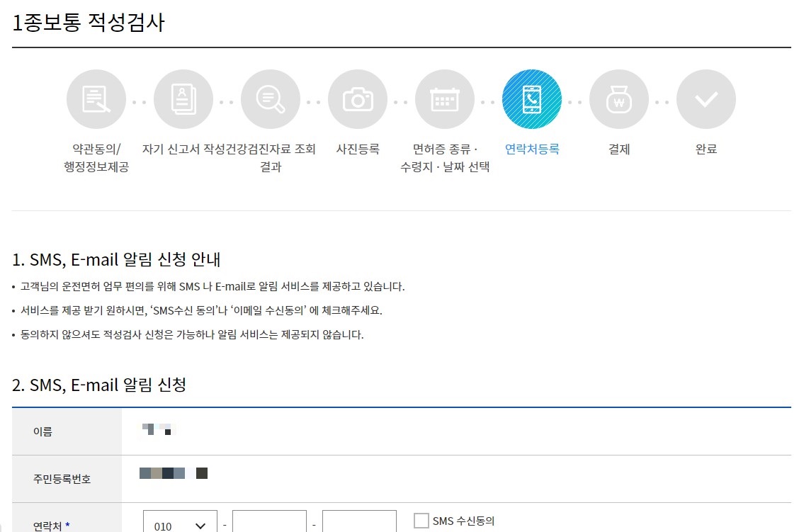Select the 건강검진자료 조회 결과 magnifier icon
804x532 pixels.
point(271,99)
